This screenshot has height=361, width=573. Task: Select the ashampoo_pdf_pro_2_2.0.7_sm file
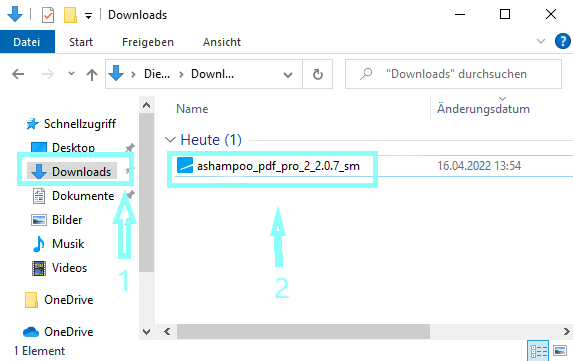click(278, 166)
